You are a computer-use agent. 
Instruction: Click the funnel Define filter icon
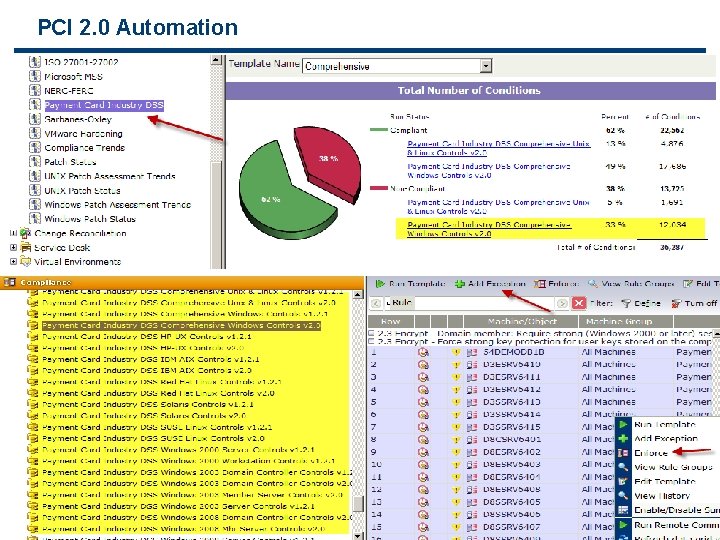pos(625,304)
